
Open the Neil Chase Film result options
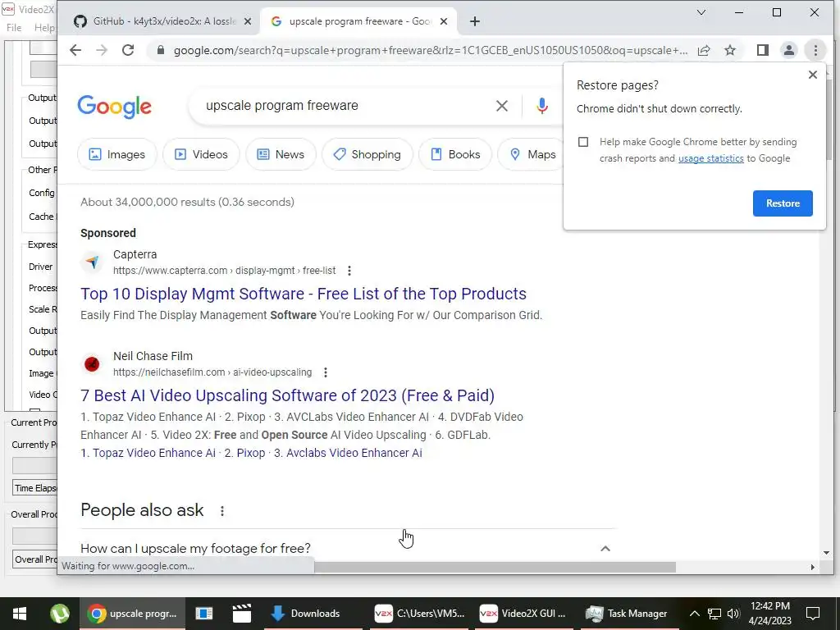(326, 372)
